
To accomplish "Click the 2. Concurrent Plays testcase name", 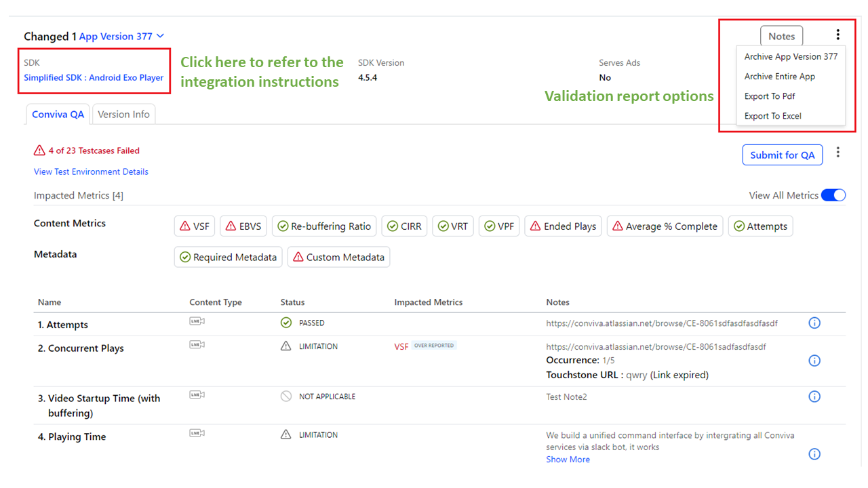I will (x=81, y=349).
